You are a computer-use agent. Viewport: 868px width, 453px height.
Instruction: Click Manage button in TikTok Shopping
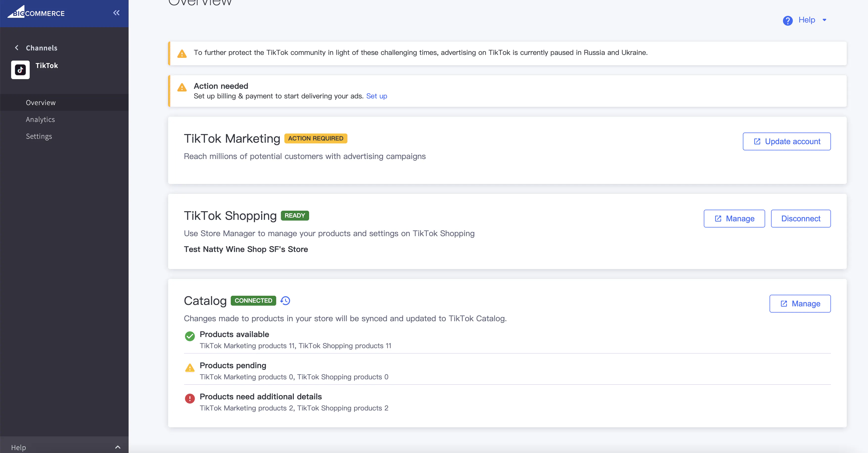click(x=734, y=219)
